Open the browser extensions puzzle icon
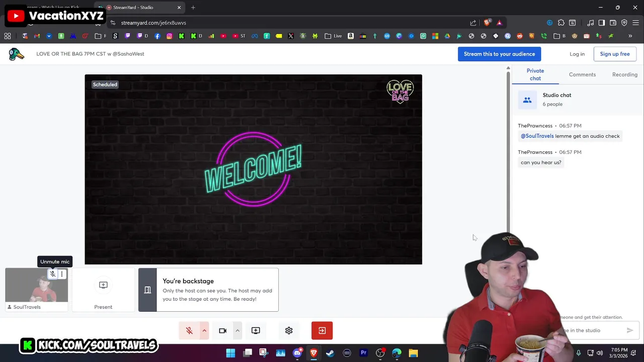This screenshot has width=644, height=362. click(x=561, y=23)
